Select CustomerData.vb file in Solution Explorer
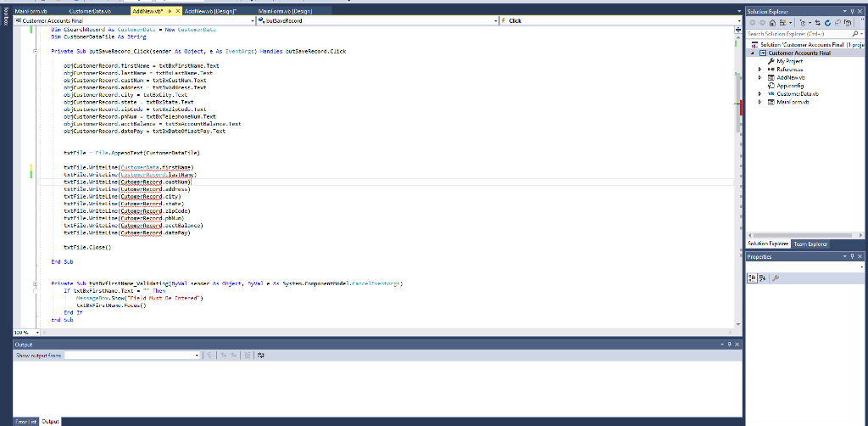Screen dimensions: 868x426 pos(798,93)
